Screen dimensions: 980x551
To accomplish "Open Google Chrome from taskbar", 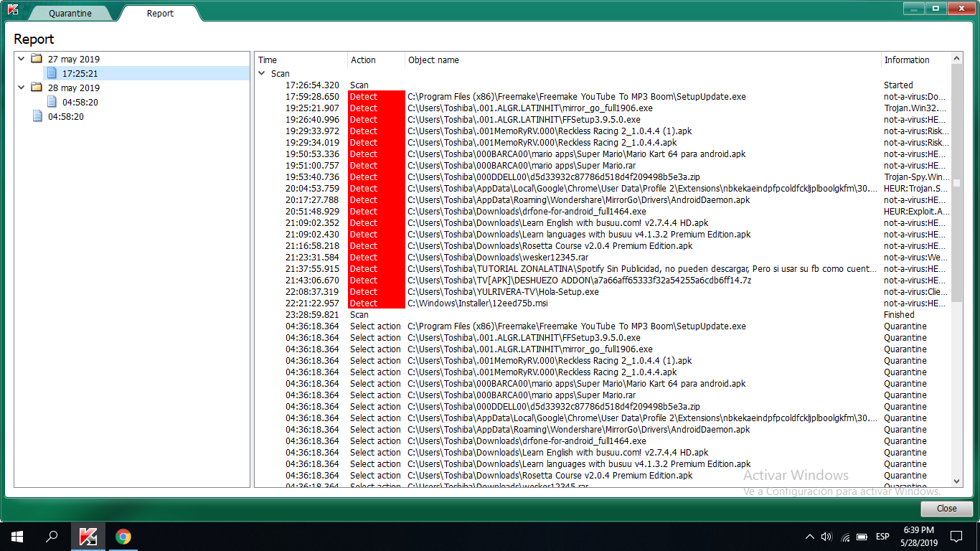I will click(x=123, y=537).
